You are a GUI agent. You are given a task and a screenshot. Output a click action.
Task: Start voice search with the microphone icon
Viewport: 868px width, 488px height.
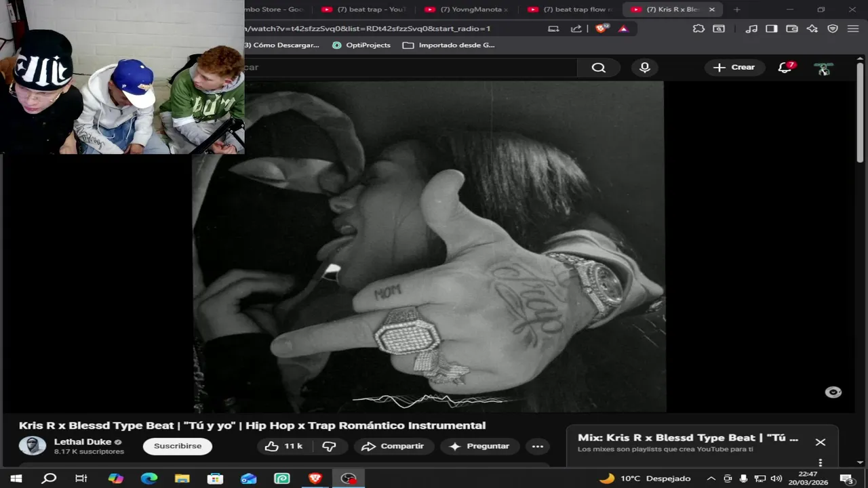pos(645,68)
